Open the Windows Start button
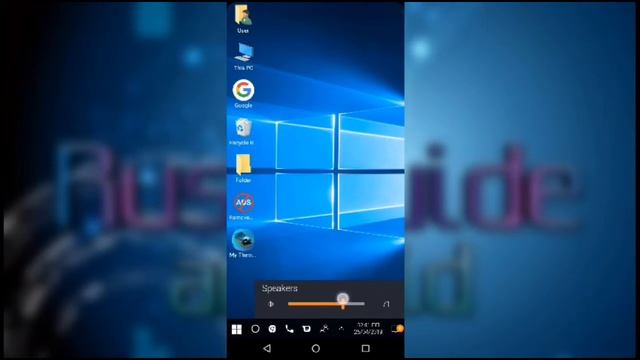Viewport: 640px width, 360px height. (237, 329)
